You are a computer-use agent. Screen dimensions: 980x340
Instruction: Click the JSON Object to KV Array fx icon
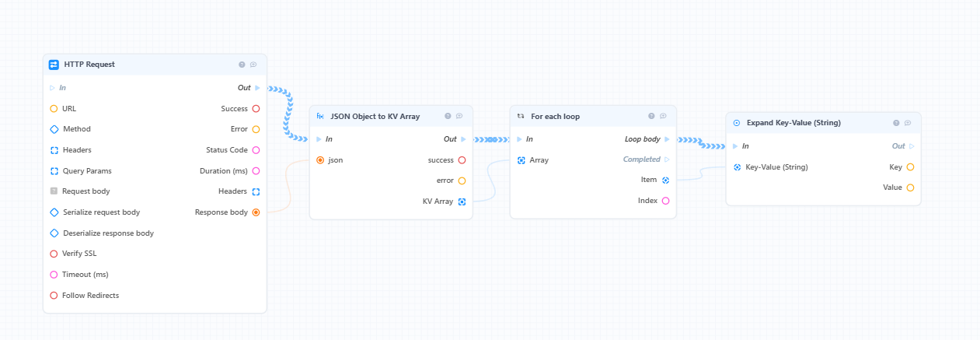pyautogui.click(x=320, y=117)
